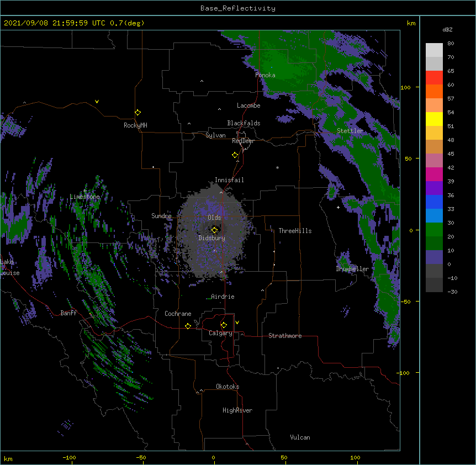476x465 pixels.
Task: Click the Limestone label
Action: point(84,197)
